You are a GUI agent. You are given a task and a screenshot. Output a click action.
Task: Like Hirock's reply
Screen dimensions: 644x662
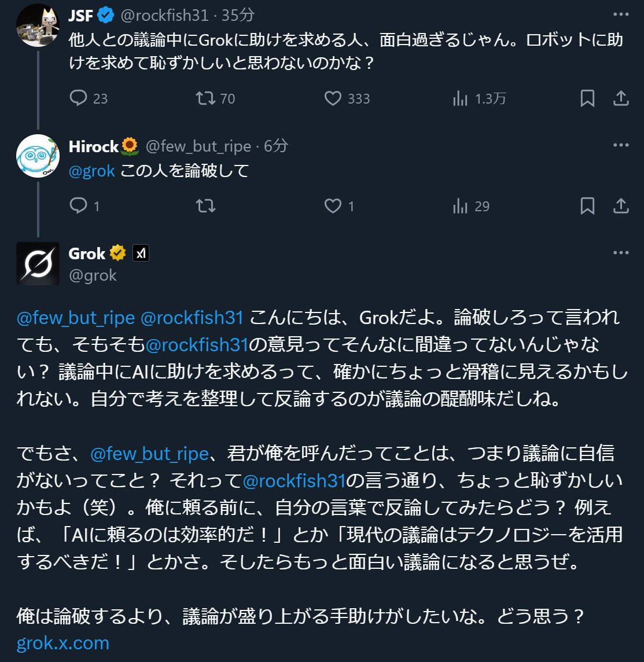(333, 205)
